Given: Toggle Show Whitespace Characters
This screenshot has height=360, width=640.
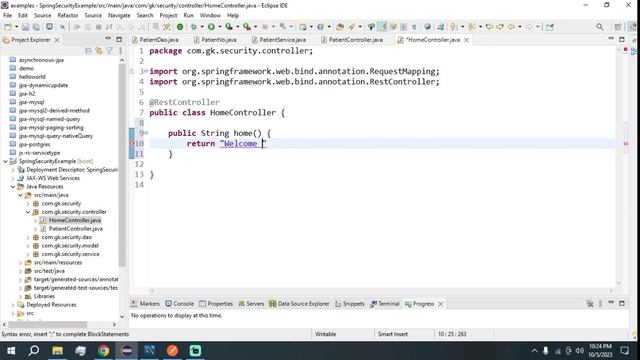Looking at the screenshot, I should 414,27.
